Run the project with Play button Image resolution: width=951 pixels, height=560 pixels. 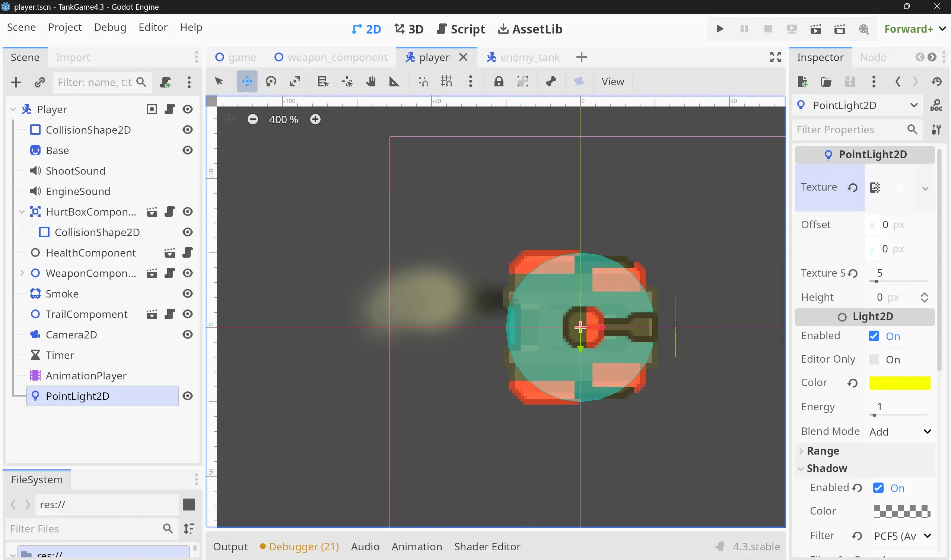point(719,29)
